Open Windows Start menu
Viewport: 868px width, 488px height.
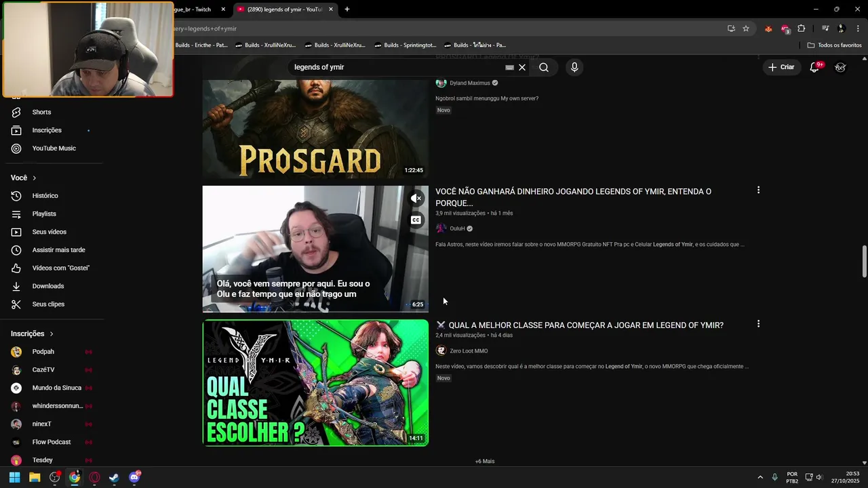14,477
